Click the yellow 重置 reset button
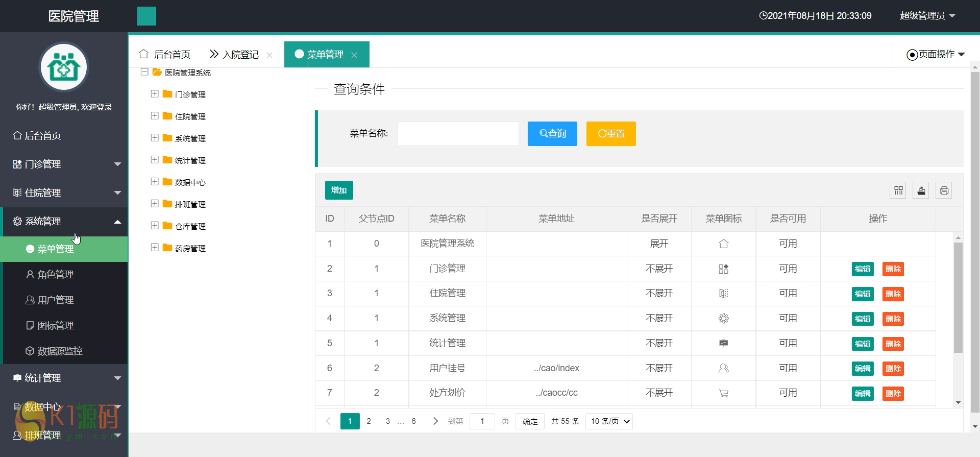 pyautogui.click(x=611, y=134)
